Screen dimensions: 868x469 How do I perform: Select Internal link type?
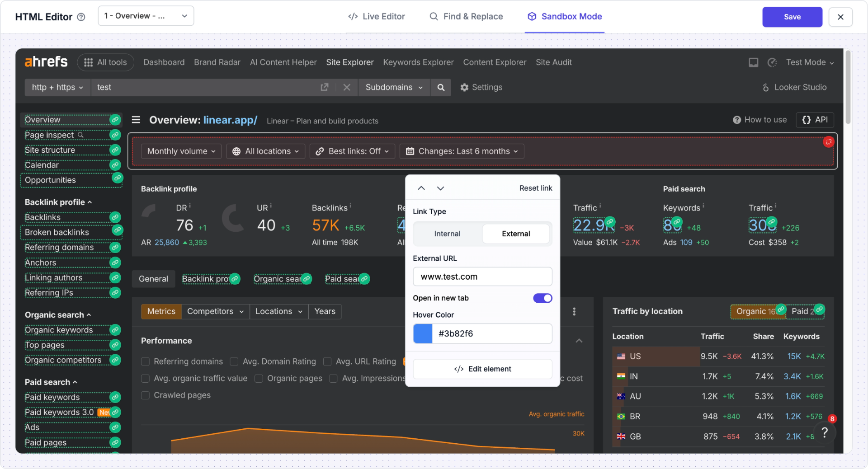pos(447,234)
